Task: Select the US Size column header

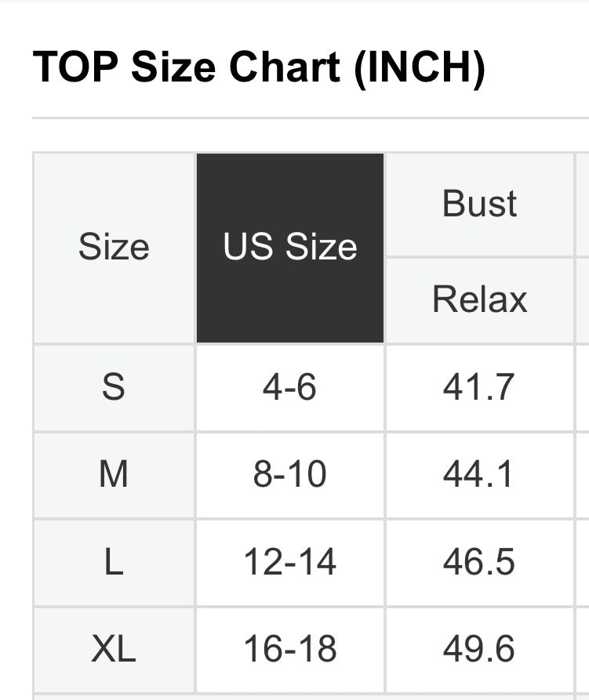Action: click(290, 248)
